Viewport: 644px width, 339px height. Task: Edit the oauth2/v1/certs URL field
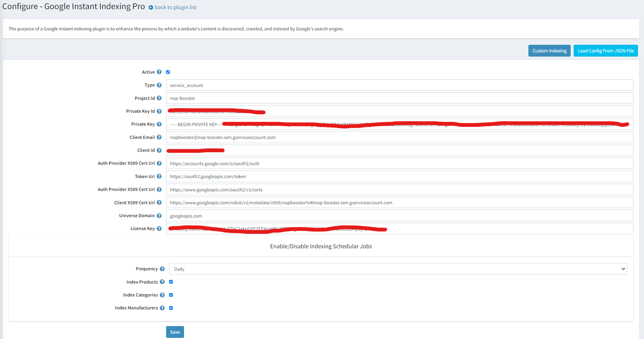400,189
